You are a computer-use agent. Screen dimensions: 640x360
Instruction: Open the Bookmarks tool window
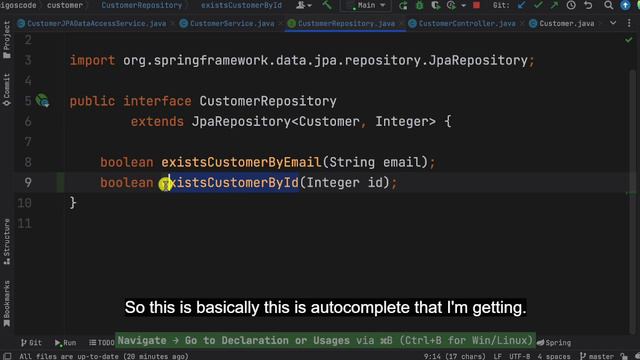7,303
